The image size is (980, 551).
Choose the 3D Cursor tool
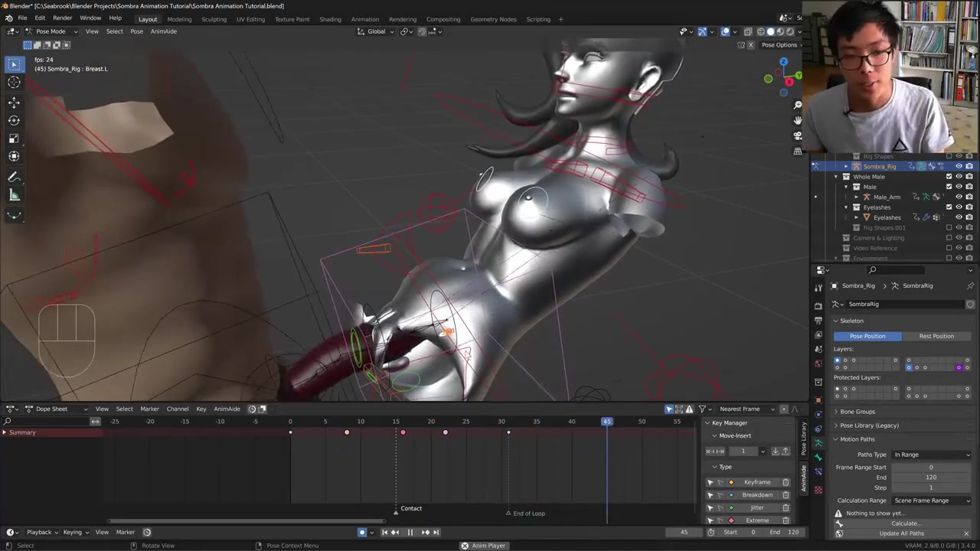point(14,83)
